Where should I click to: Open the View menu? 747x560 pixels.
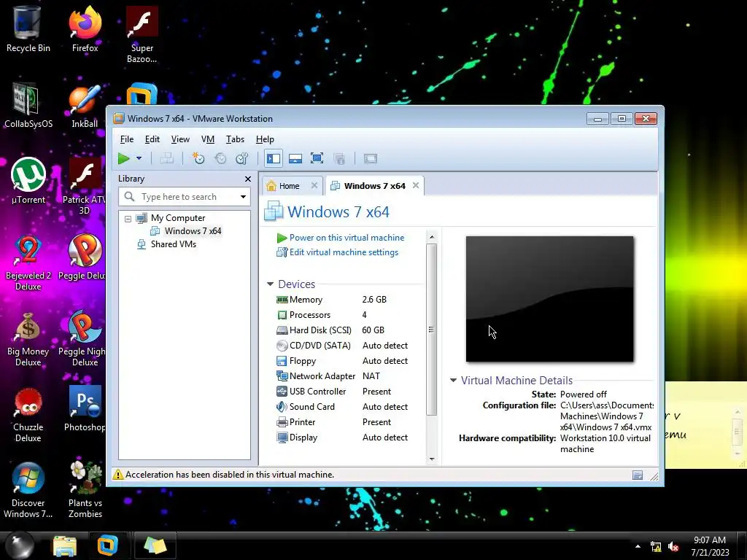(x=180, y=139)
